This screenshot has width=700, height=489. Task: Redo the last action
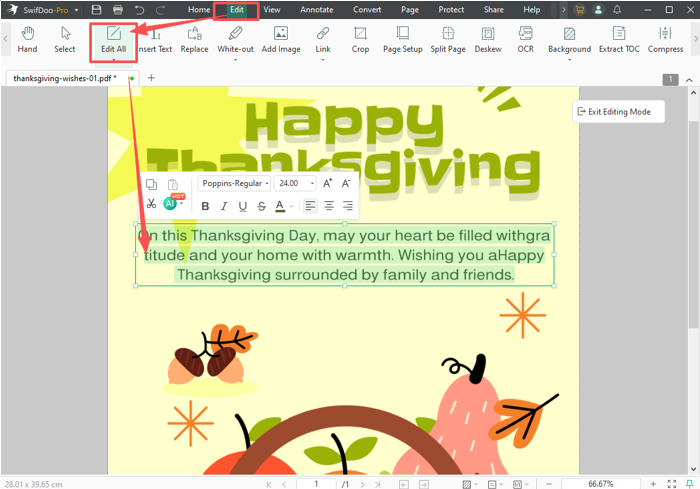161,9
